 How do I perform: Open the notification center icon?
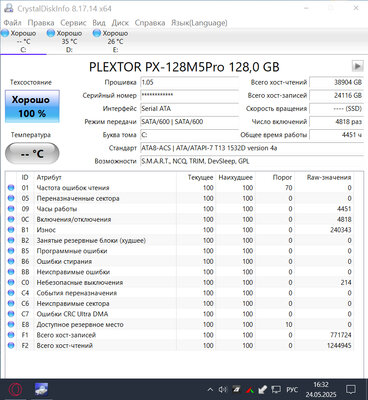[x=351, y=389]
